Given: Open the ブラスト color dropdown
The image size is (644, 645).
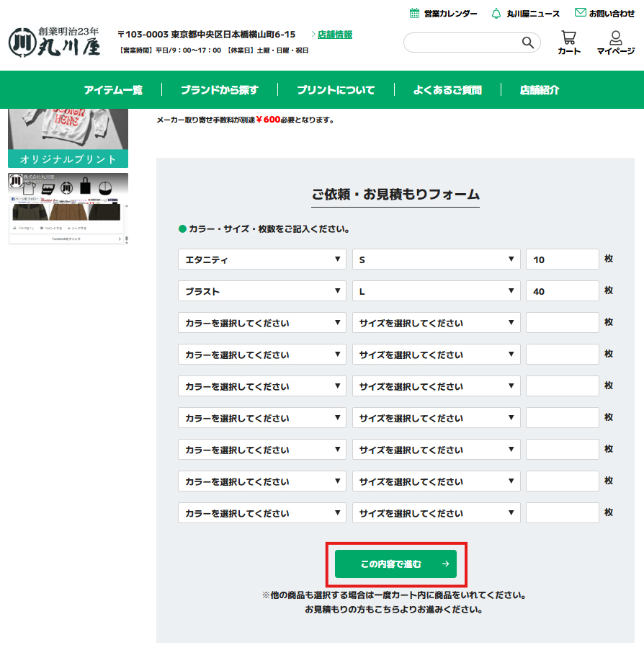Looking at the screenshot, I should click(262, 291).
